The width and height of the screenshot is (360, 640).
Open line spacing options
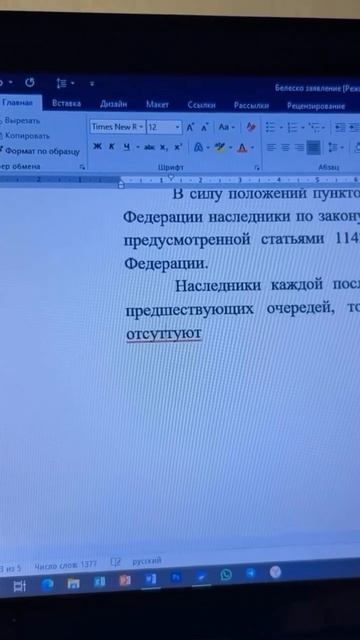tap(336, 148)
